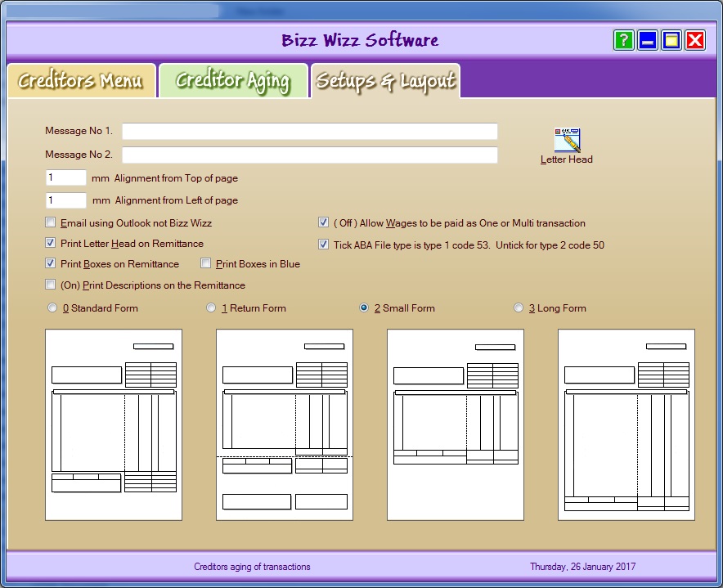
Task: Close the Bizz Wizz window
Action: 695,40
